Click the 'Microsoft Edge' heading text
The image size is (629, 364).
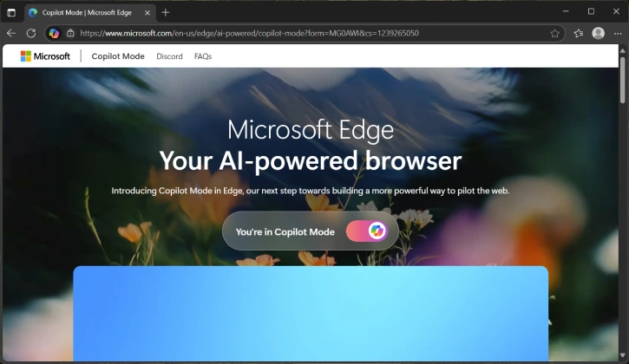point(311,130)
